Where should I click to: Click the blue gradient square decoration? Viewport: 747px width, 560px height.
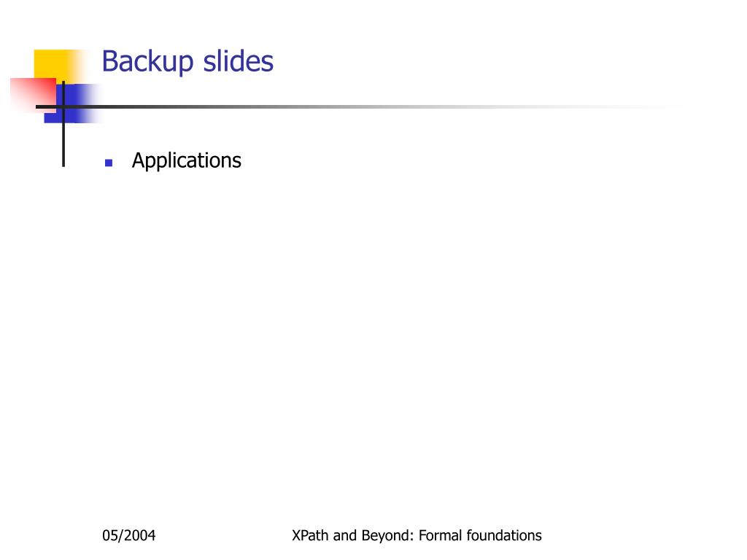coord(72,104)
